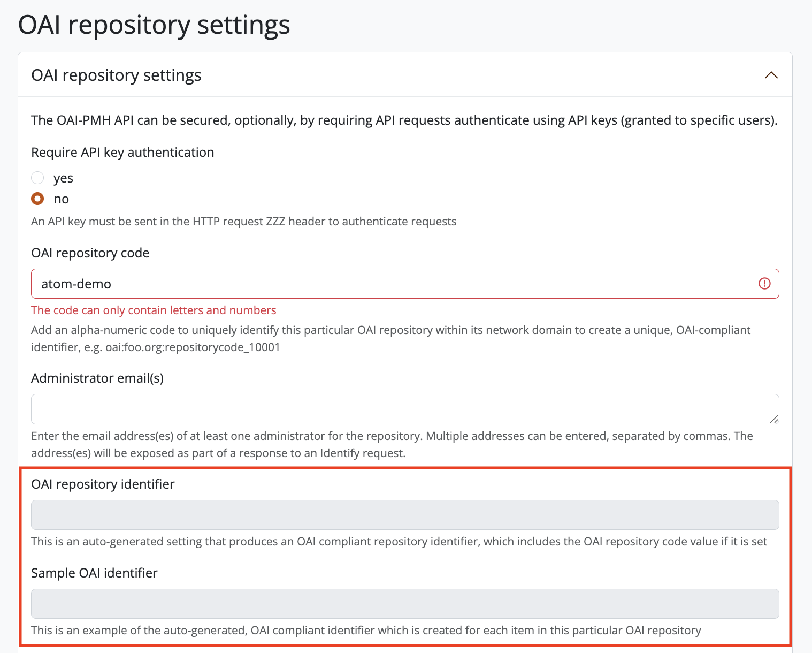Click the 'Require API key authentication' label
This screenshot has width=812, height=653.
coord(122,153)
